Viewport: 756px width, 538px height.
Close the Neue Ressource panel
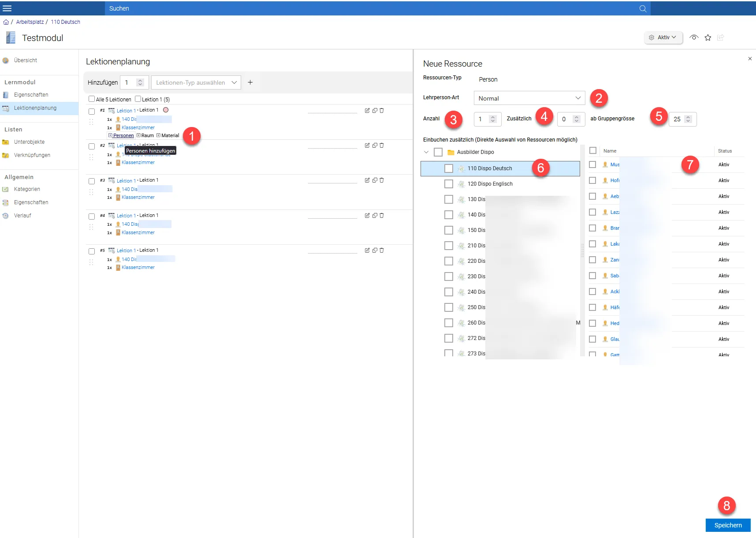750,59
